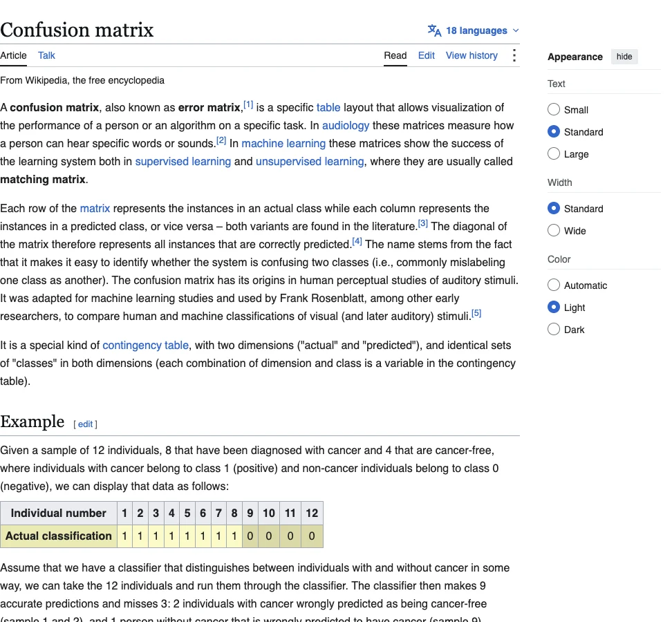Click the 'Width' section label
This screenshot has height=622, width=672.
[x=560, y=182]
